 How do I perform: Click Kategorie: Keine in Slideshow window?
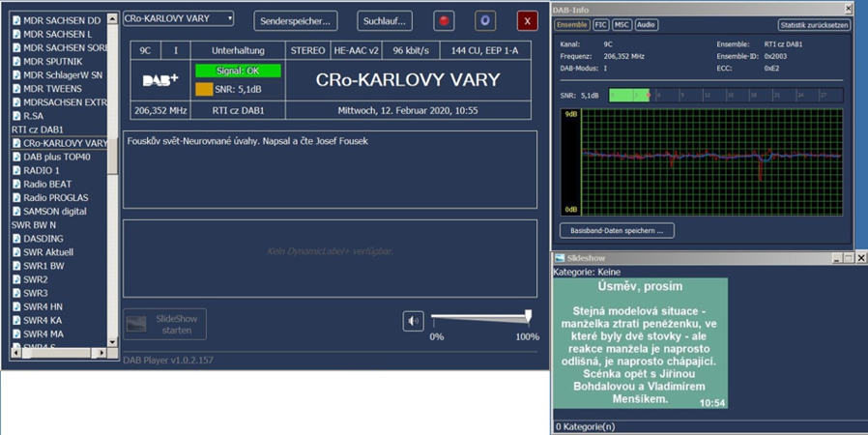coord(587,273)
